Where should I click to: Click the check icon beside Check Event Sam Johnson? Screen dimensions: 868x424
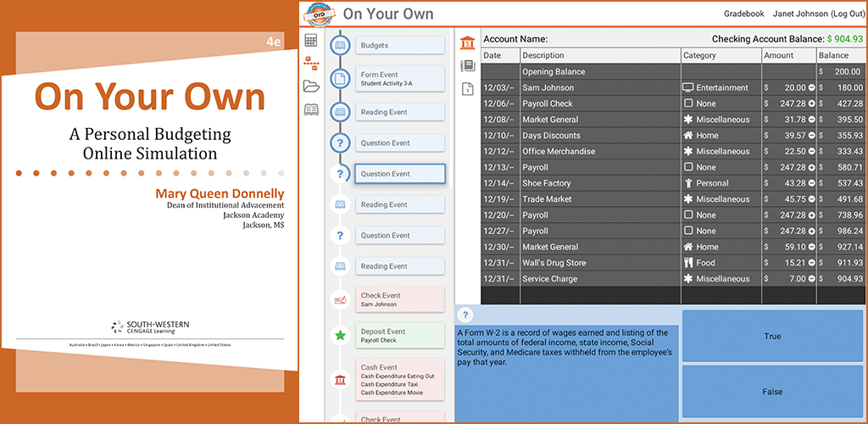(x=340, y=299)
